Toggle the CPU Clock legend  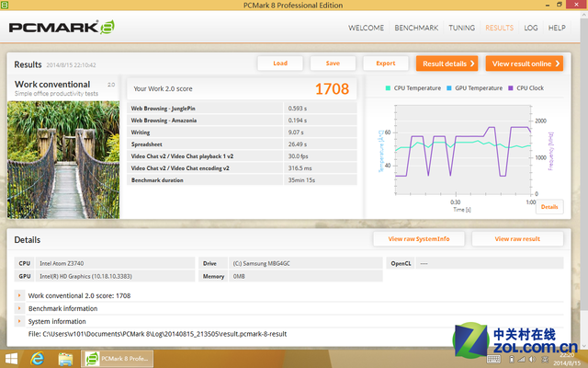point(526,88)
